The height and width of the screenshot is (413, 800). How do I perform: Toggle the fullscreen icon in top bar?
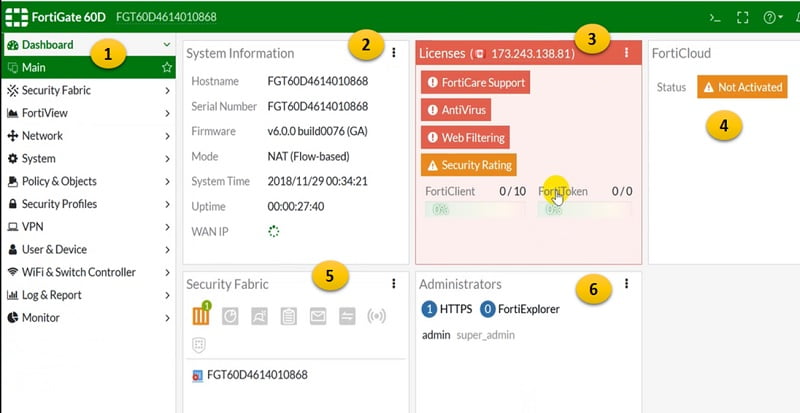743,17
